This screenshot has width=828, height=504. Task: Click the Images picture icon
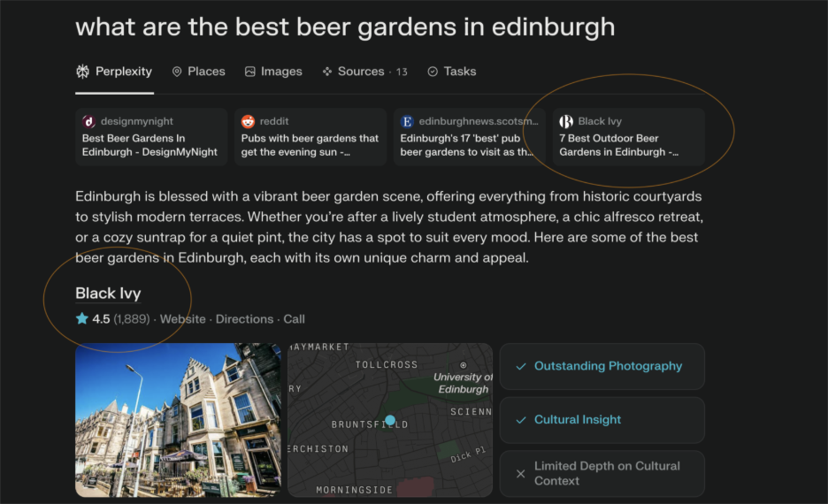pyautogui.click(x=249, y=72)
